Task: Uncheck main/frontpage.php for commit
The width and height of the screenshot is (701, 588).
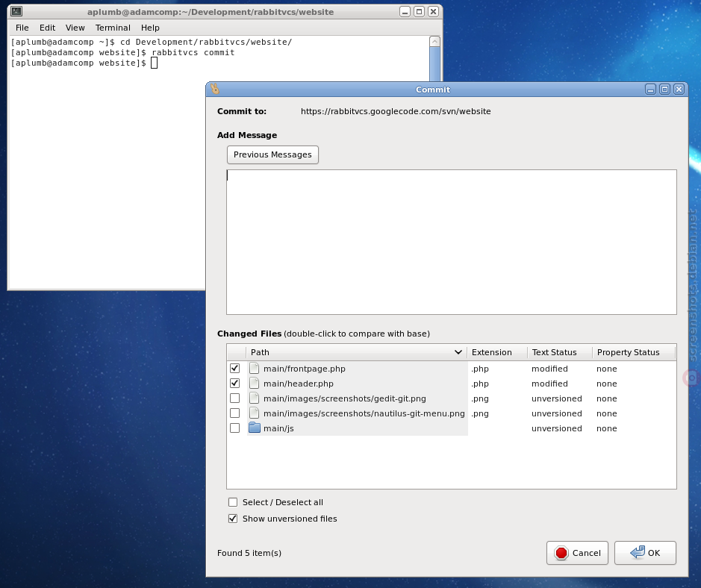Action: (x=234, y=368)
